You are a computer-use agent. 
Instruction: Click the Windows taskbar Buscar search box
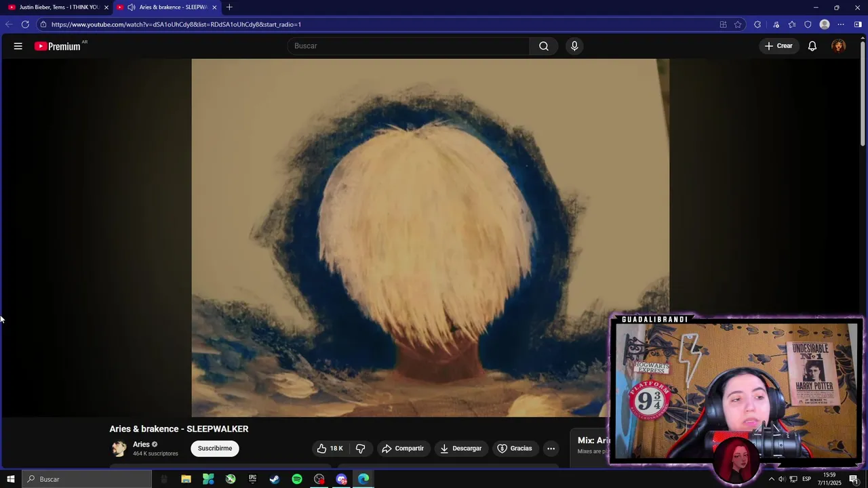coord(87,479)
